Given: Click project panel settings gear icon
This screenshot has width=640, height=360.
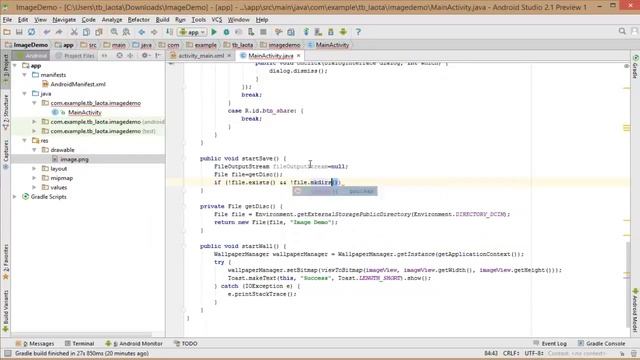Looking at the screenshot, I should [x=144, y=56].
